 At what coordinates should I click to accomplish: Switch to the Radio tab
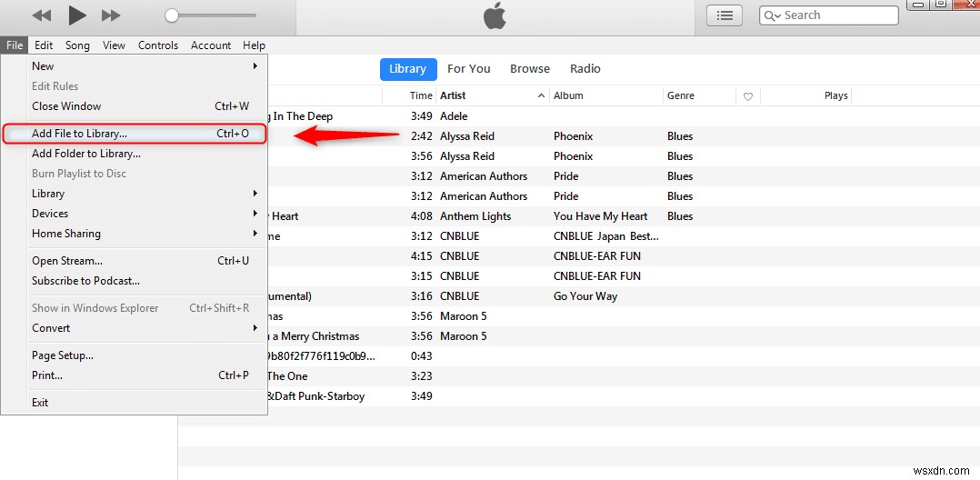click(585, 69)
